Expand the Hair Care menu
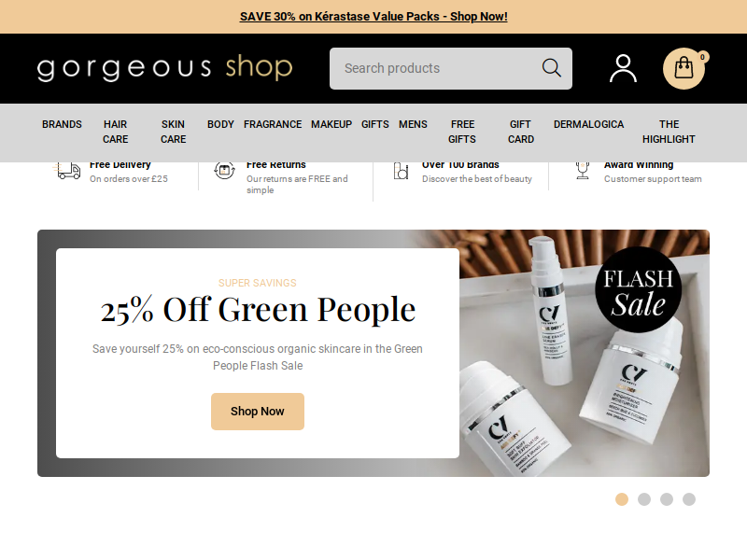Screen dimensions: 747x560 click(115, 132)
